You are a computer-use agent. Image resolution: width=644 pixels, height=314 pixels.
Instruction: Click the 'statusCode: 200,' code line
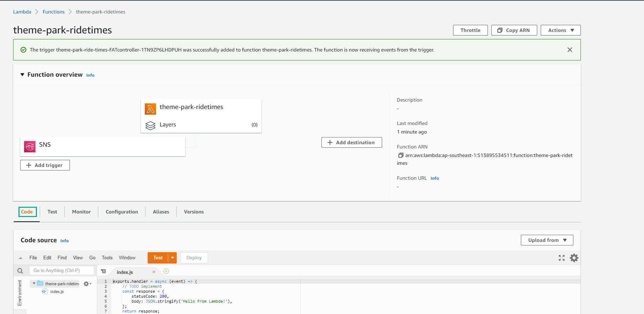[150, 296]
